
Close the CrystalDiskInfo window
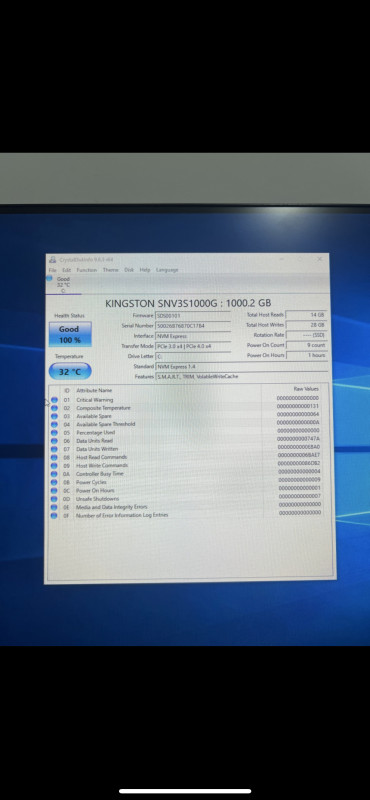coord(319,259)
